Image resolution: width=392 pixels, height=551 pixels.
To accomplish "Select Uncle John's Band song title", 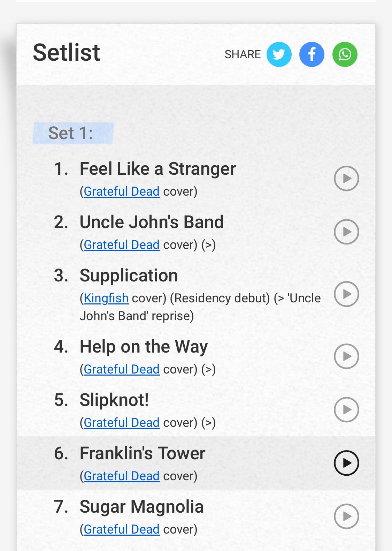I will [x=152, y=222].
